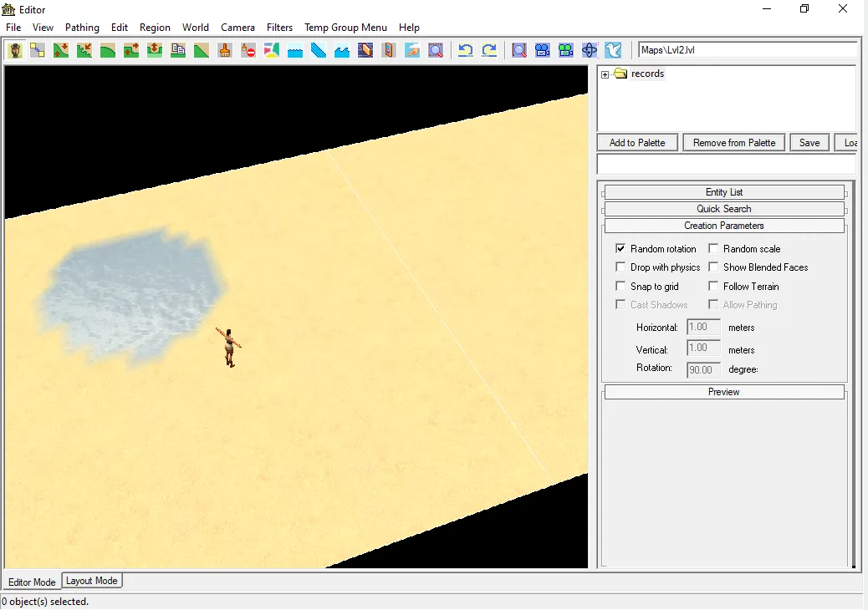Switch to the Layout Mode tab
Image resolution: width=868 pixels, height=610 pixels.
click(92, 581)
